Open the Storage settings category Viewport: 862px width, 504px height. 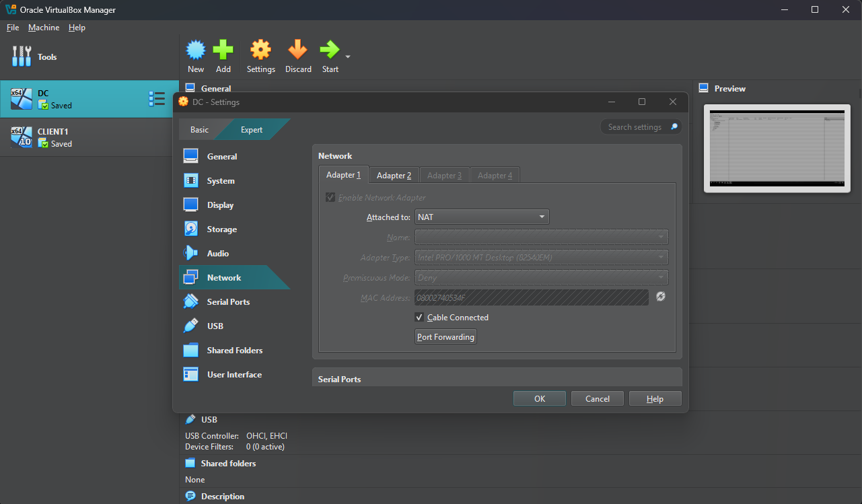coord(234,229)
